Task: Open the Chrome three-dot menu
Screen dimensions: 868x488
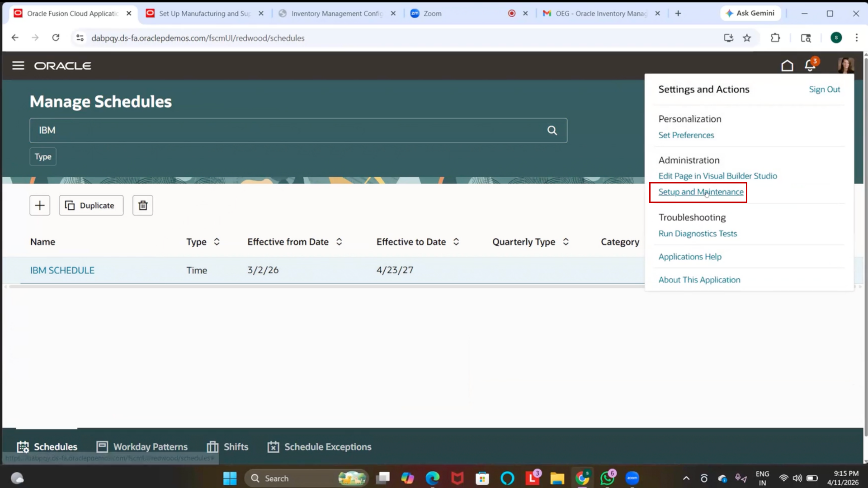Action: tap(856, 38)
